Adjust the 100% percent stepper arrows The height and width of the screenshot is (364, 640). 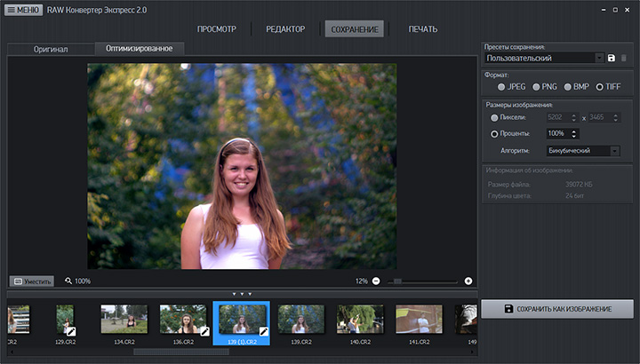click(x=574, y=134)
